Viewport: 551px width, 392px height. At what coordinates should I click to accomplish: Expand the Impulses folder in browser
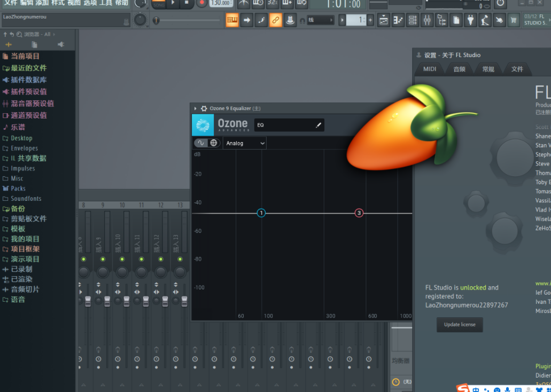[x=18, y=168]
